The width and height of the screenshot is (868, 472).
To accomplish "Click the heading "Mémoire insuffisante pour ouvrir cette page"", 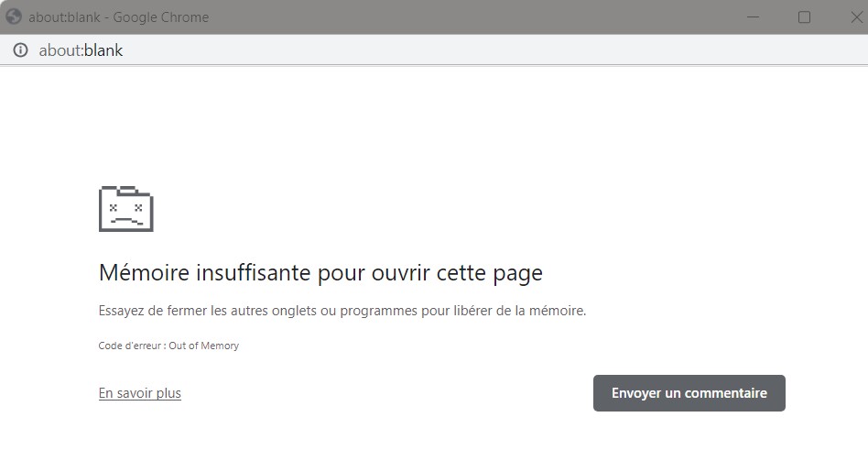I will pos(320,273).
